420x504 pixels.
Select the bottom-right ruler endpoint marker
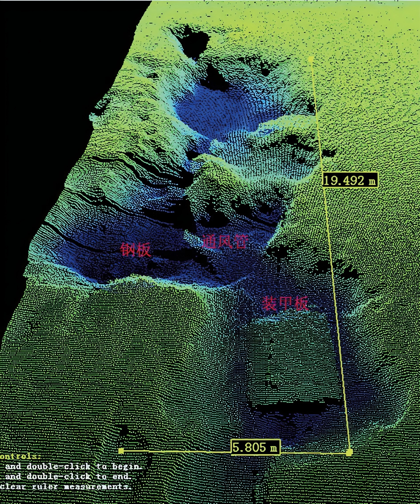pos(349,453)
